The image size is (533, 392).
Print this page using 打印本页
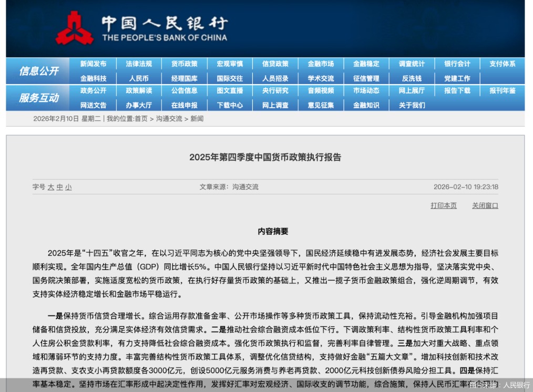[x=443, y=206]
